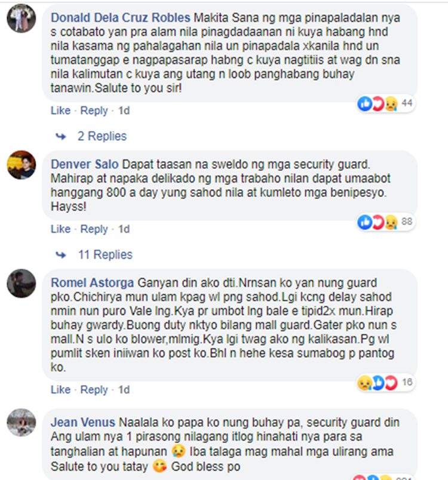
Task: Click Denver Salo's avatar thumbnail
Action: (x=21, y=165)
